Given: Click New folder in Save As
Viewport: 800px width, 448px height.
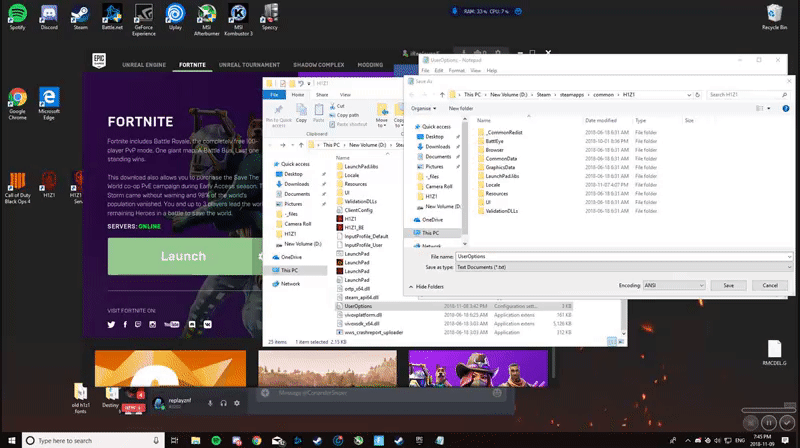Looking at the screenshot, I should (461, 108).
